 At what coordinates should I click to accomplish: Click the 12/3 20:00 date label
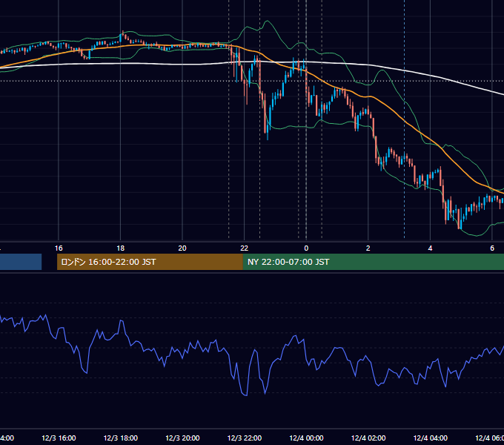182,438
